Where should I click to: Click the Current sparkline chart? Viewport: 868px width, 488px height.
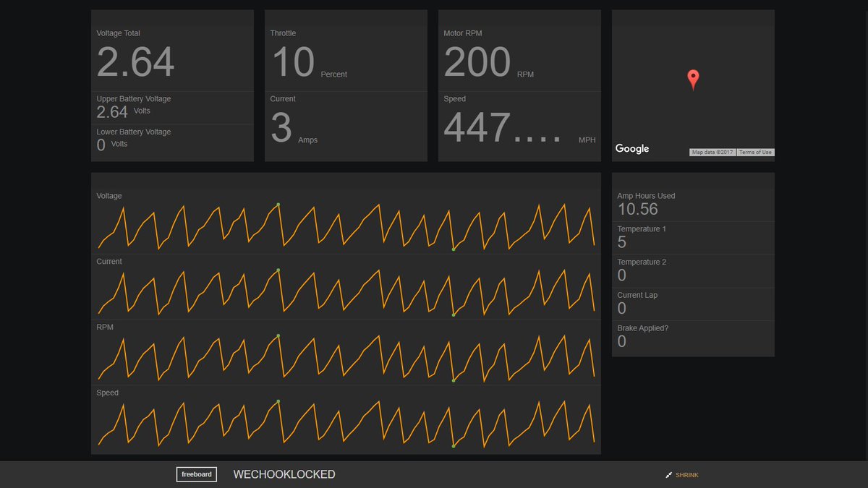(346, 292)
